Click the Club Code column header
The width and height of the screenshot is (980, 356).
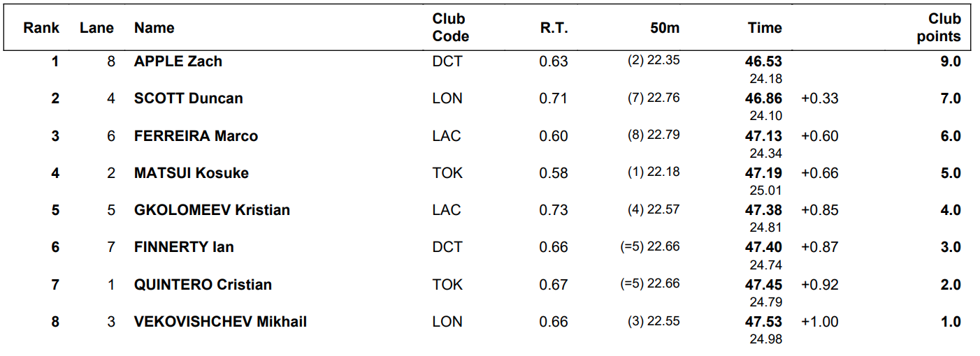[x=451, y=28]
